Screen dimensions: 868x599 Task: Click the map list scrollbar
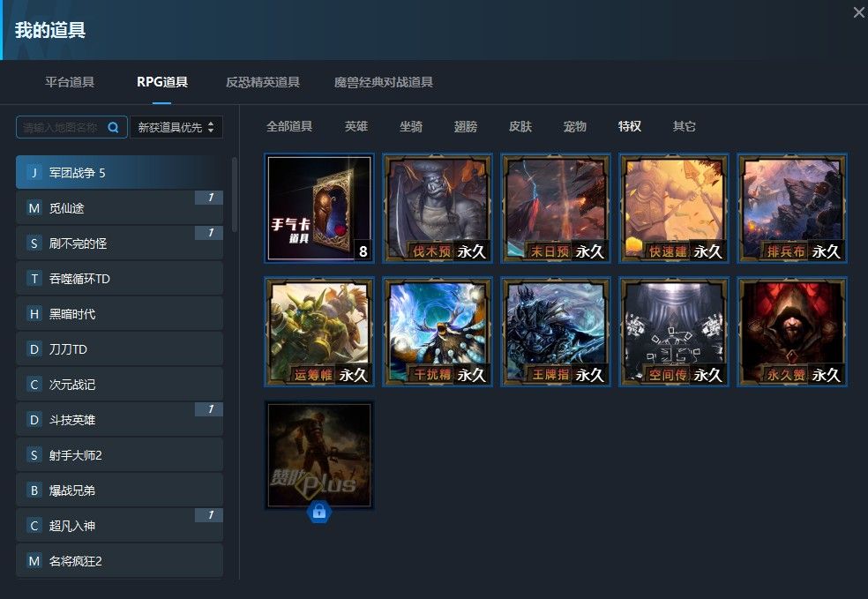[x=235, y=194]
